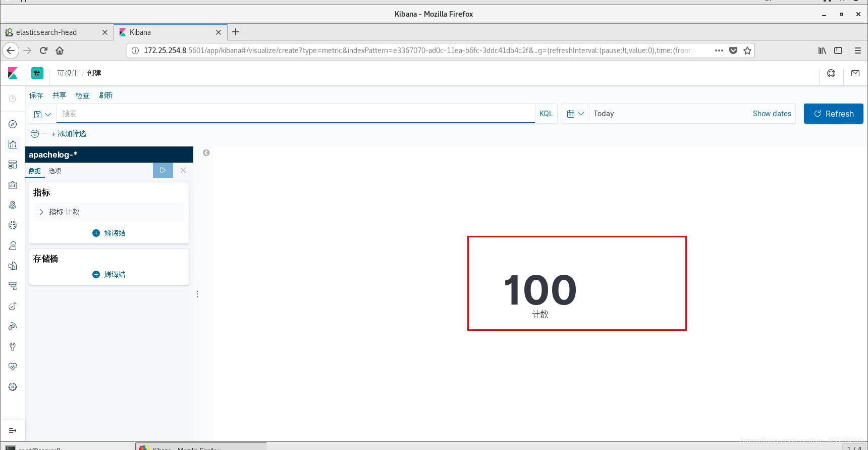This screenshot has width=868, height=450.
Task: Bookmark this page with the star
Action: click(x=747, y=51)
